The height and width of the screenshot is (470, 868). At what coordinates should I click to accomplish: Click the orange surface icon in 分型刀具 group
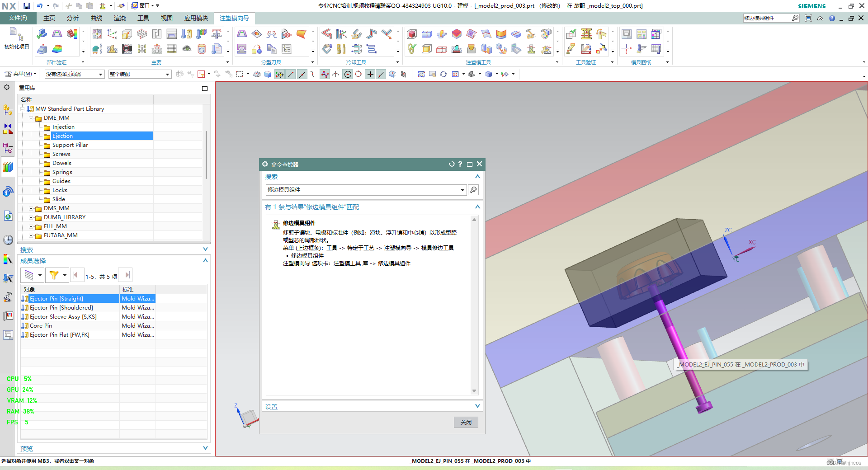[302, 34]
